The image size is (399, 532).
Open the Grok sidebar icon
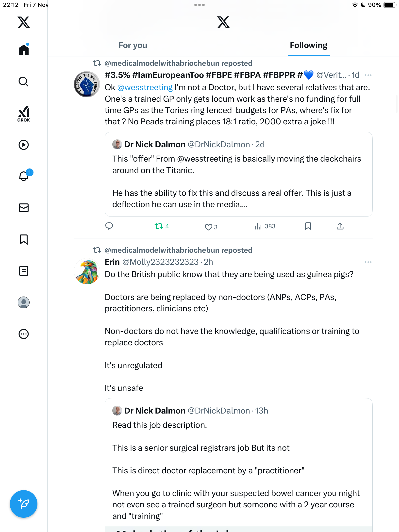[x=24, y=114]
